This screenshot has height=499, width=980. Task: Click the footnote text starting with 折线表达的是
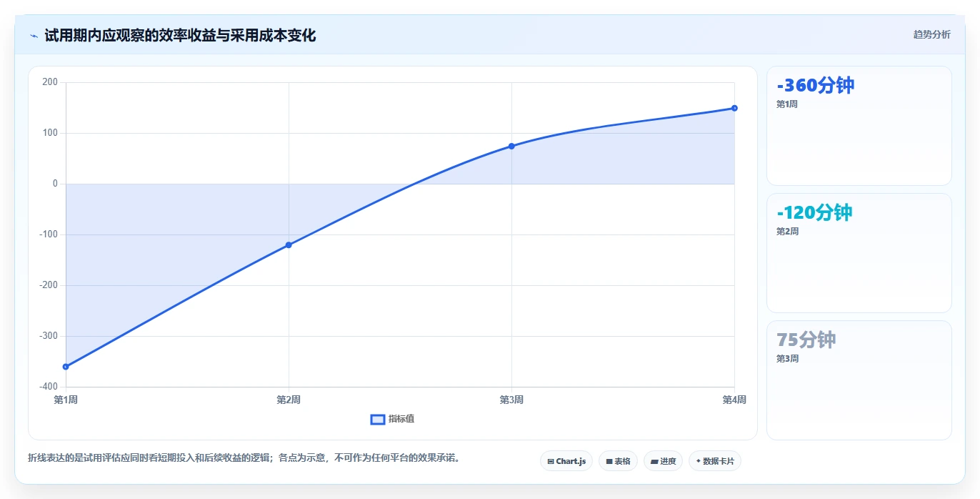(244, 458)
